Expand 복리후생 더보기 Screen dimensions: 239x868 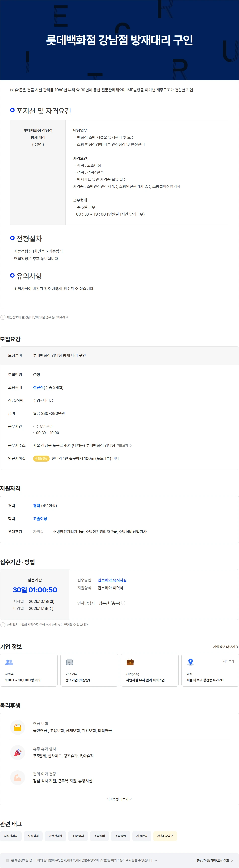pyautogui.click(x=119, y=799)
